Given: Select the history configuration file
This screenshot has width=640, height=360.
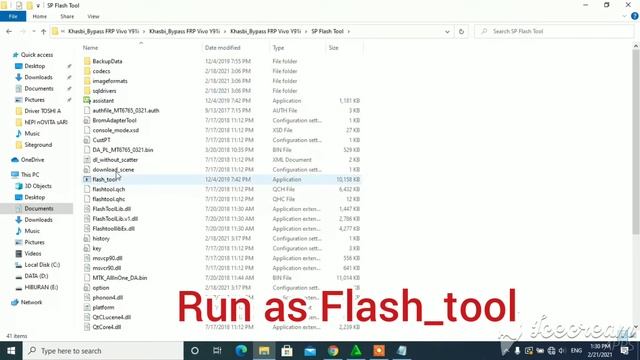Looking at the screenshot, I should click(x=101, y=238).
